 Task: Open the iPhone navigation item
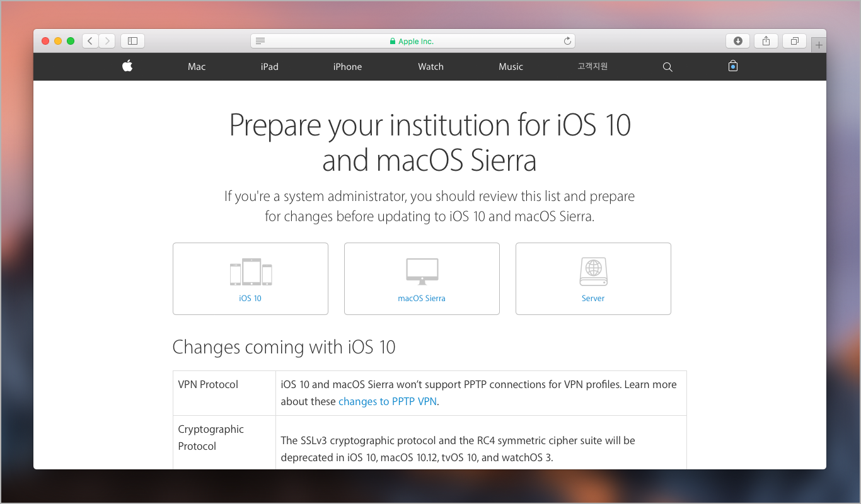[x=347, y=67]
